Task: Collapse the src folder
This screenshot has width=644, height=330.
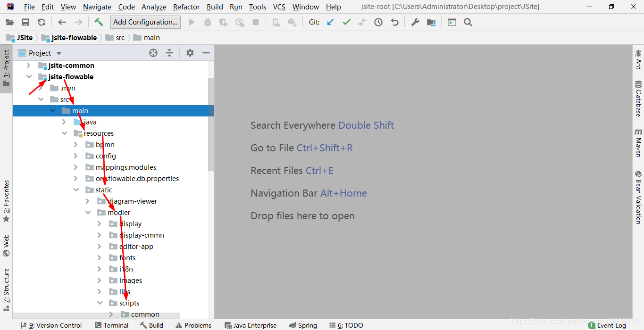Action: pos(41,99)
